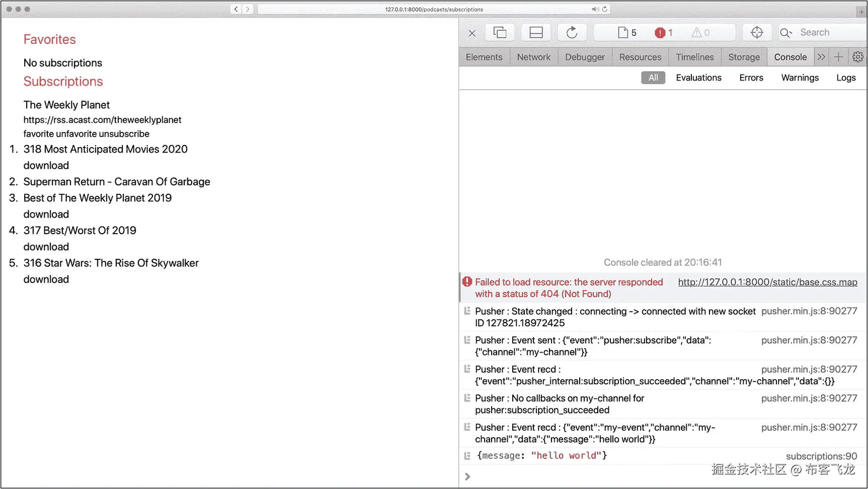
Task: Open pusher.min.js link beside No callbacks message
Action: (x=809, y=398)
